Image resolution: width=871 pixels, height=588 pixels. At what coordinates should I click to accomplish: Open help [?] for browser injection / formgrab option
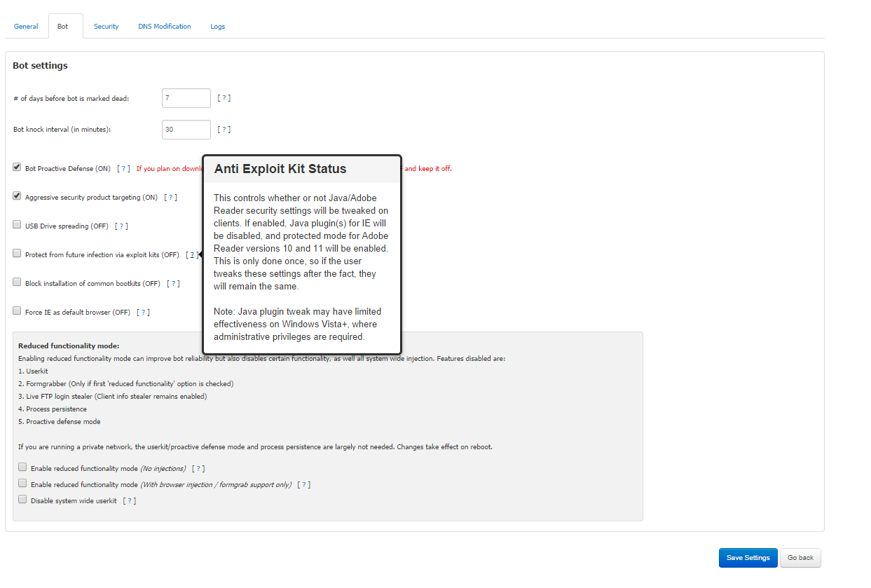coord(304,485)
